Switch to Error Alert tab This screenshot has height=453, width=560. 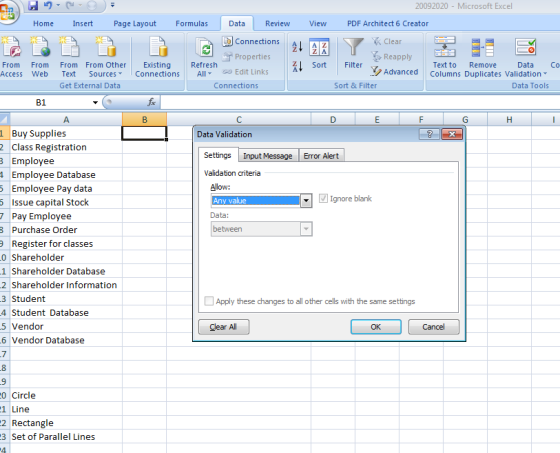pyautogui.click(x=321, y=156)
